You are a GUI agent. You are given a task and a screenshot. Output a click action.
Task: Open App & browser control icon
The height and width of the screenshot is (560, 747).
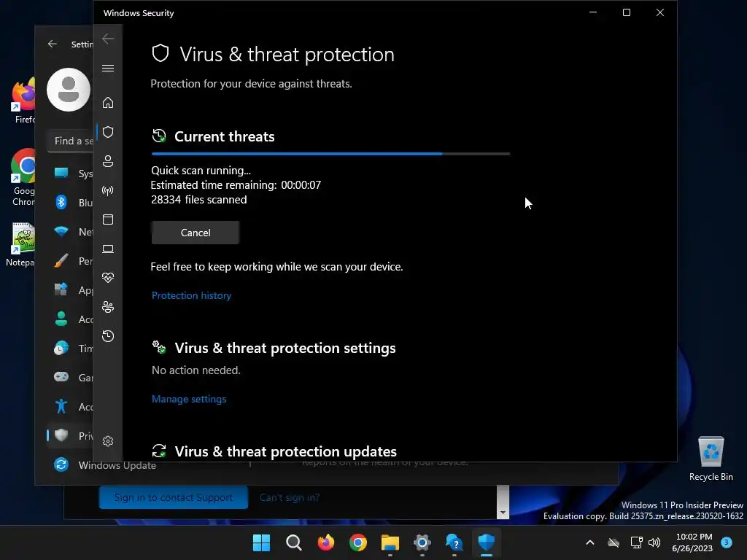point(108,219)
